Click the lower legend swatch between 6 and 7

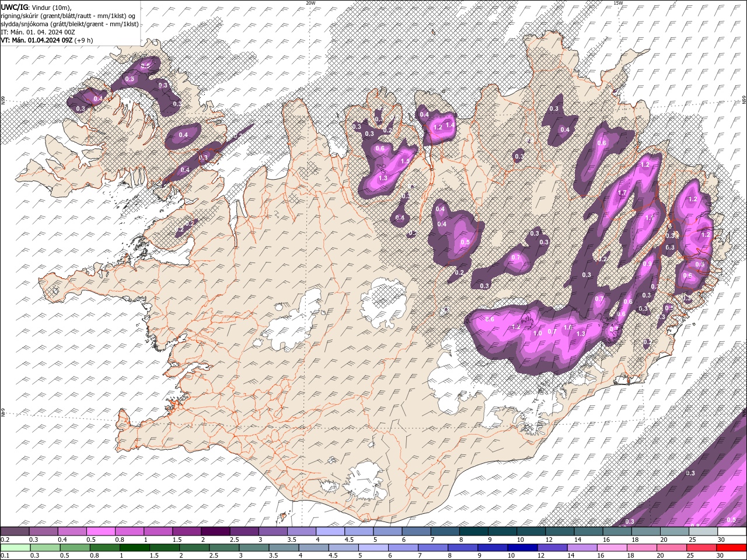(403, 548)
